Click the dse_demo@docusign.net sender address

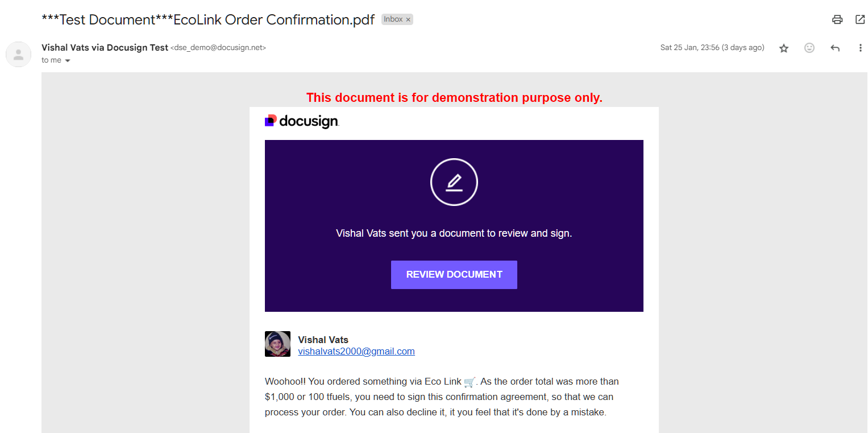click(218, 48)
